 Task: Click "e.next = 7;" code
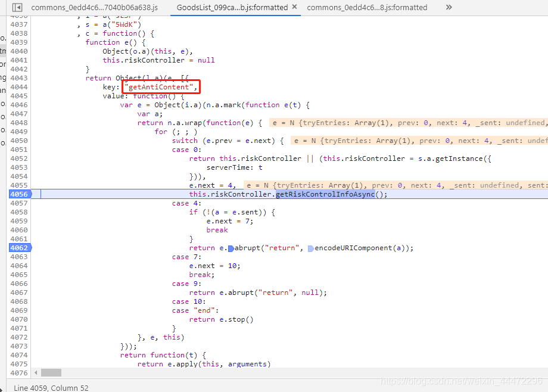coord(229,221)
